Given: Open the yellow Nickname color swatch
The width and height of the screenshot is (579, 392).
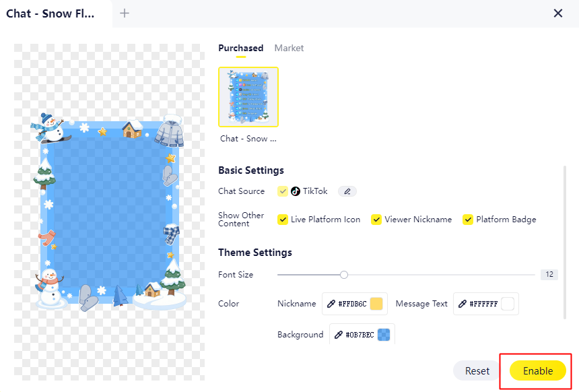Looking at the screenshot, I should tap(376, 304).
